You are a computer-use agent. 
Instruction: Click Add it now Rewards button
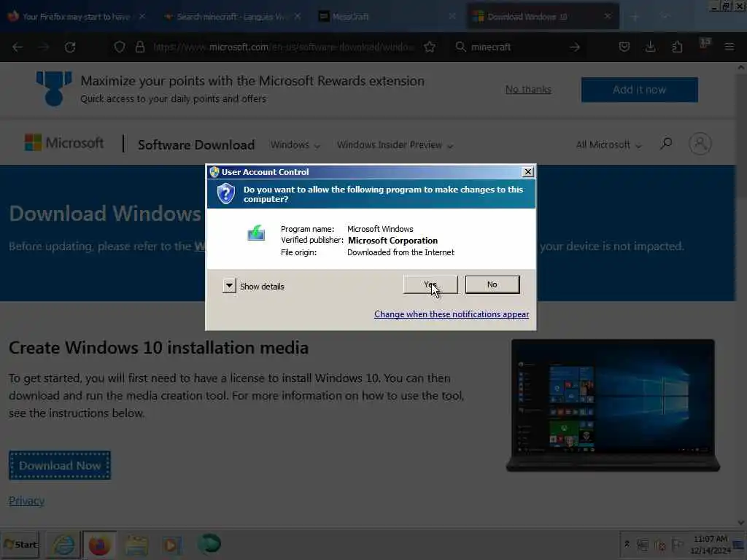[639, 90]
